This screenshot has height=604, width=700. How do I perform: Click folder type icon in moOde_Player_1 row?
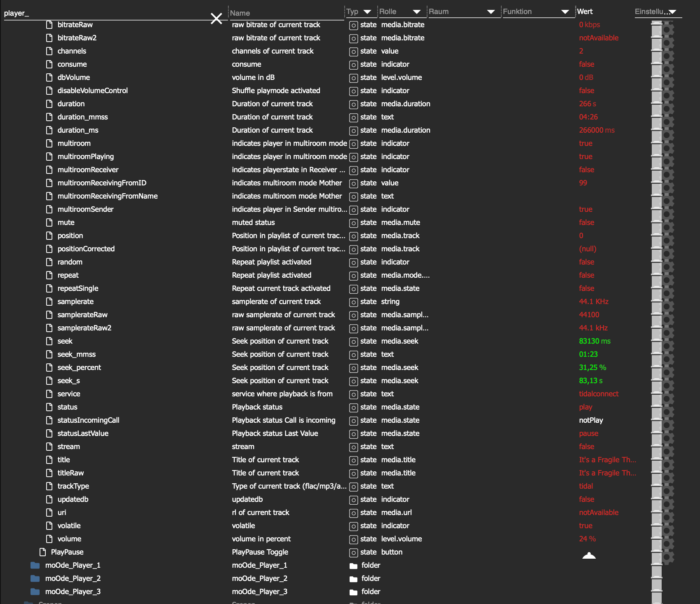[x=353, y=566]
